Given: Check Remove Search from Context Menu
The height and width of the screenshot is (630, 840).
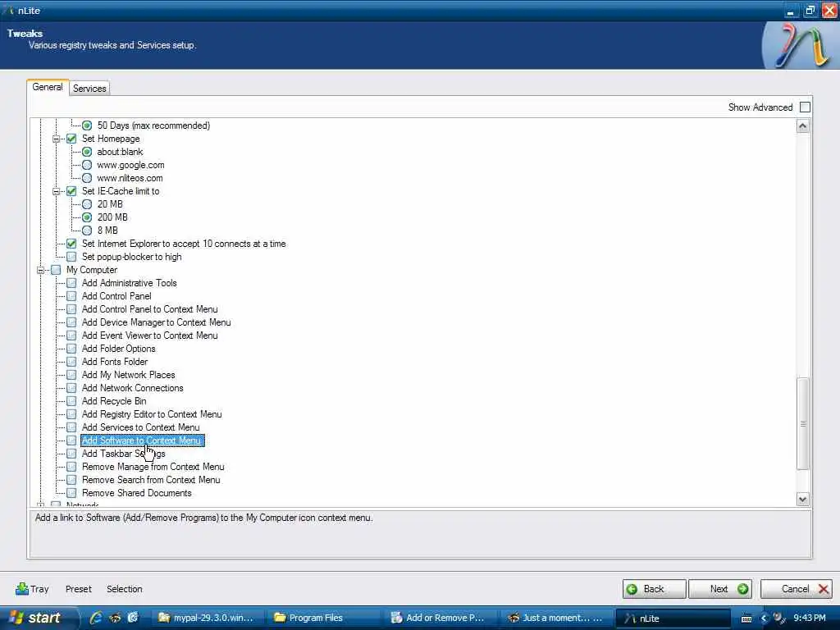Looking at the screenshot, I should (71, 479).
